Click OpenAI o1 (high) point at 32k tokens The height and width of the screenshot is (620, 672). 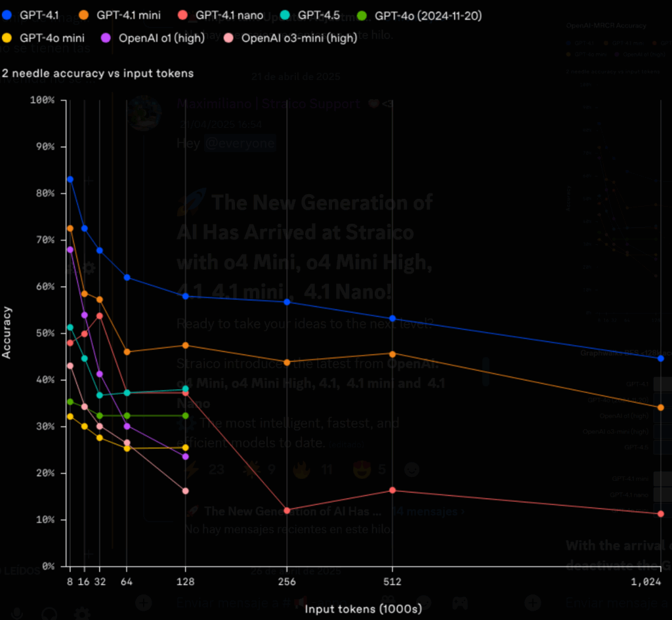[x=100, y=374]
